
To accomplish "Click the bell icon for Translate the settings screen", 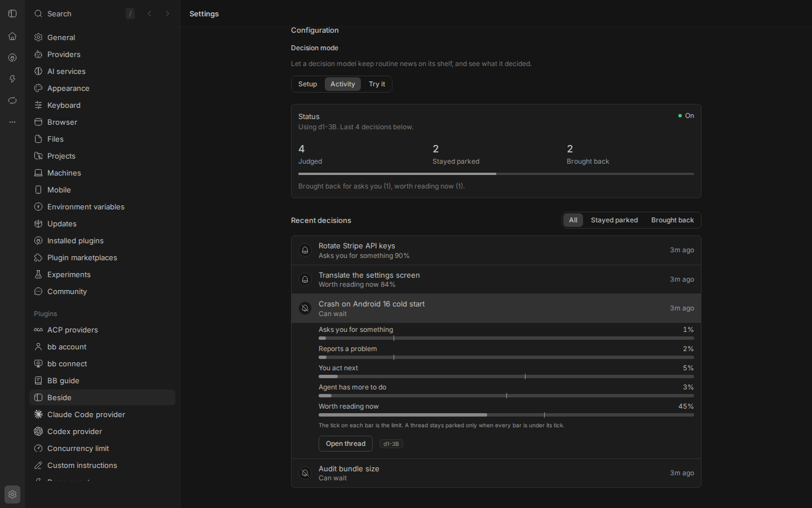I will click(305, 279).
